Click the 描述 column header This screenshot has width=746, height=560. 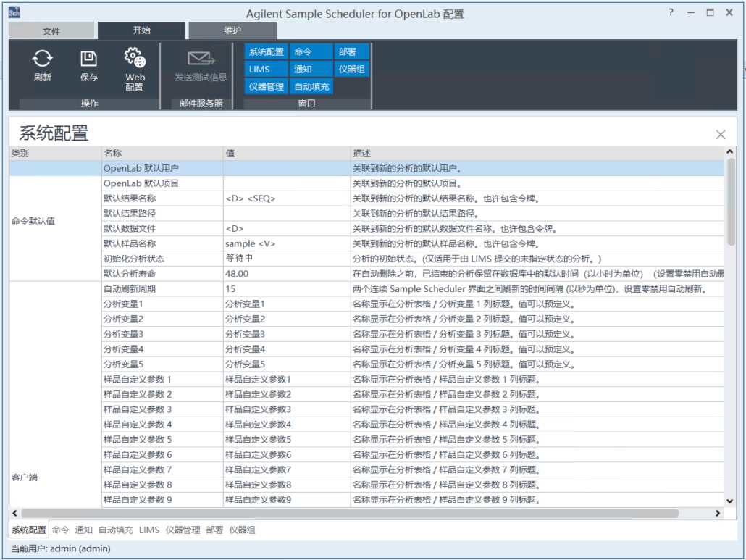tap(537, 153)
